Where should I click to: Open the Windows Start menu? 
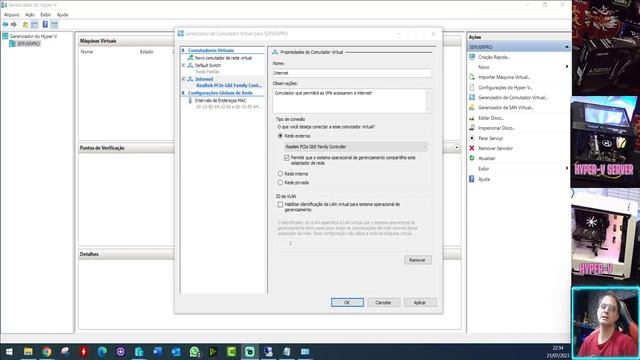point(9,351)
